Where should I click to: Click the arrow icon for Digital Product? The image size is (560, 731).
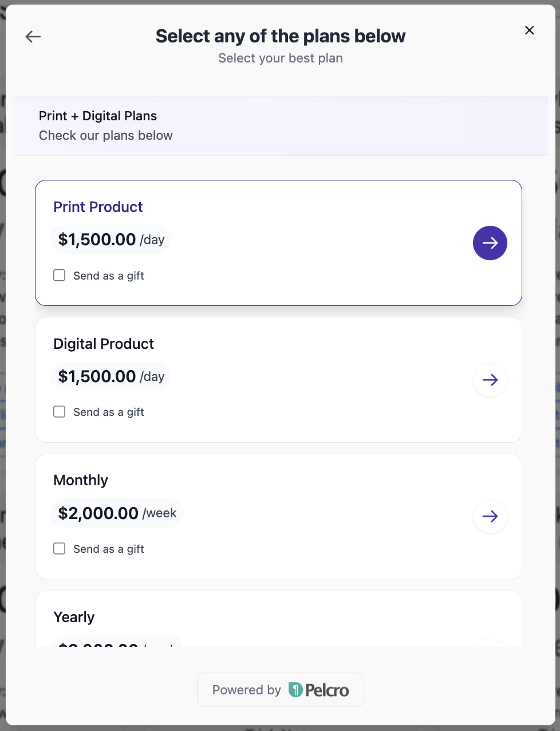pos(490,380)
